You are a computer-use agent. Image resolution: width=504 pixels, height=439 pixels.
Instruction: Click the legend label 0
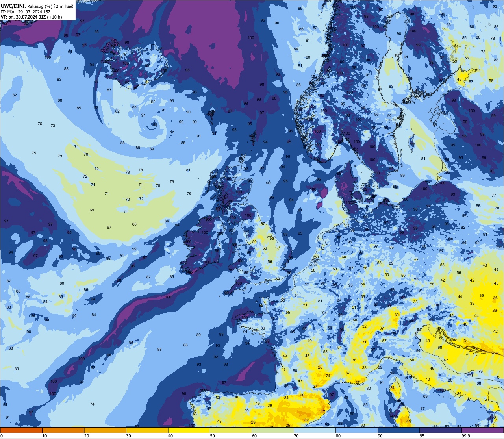point(2,436)
